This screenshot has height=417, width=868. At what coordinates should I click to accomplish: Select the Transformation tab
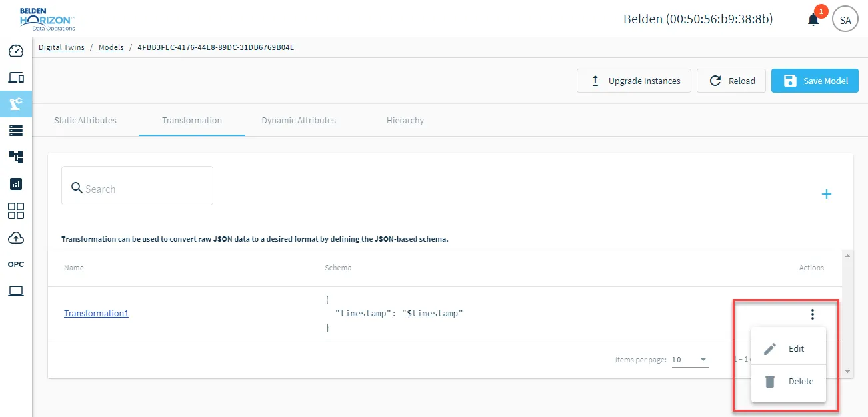(x=192, y=121)
